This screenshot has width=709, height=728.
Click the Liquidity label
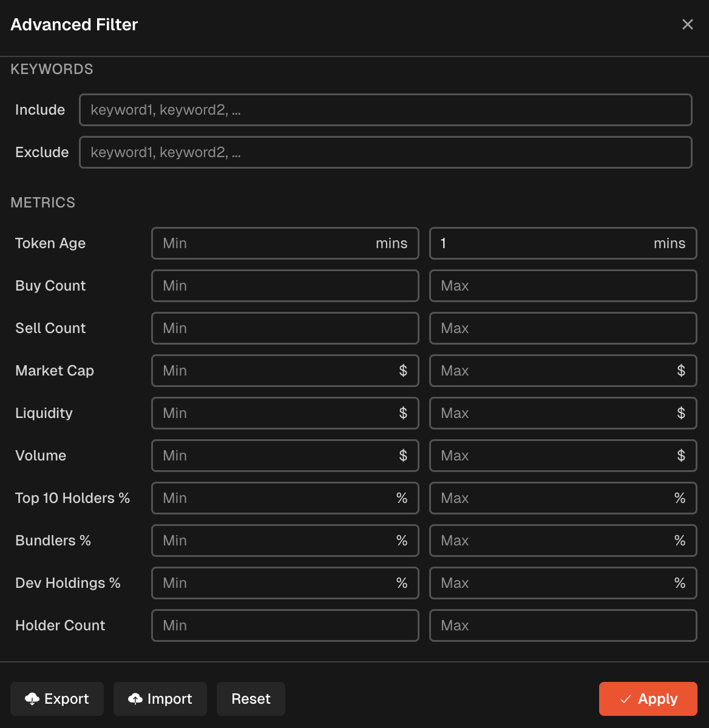(x=44, y=413)
